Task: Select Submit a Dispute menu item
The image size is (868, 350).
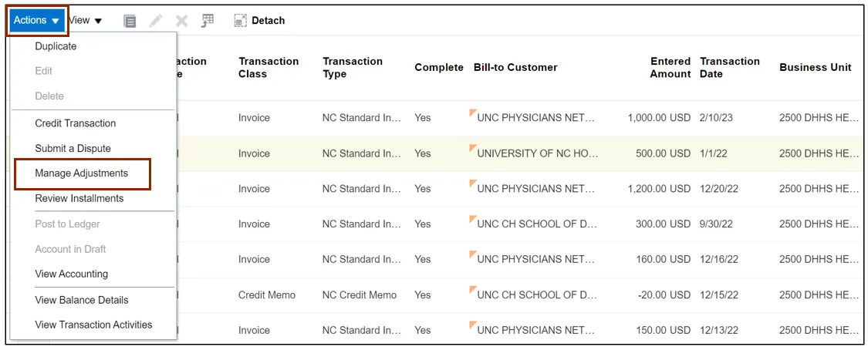Action: tap(73, 148)
